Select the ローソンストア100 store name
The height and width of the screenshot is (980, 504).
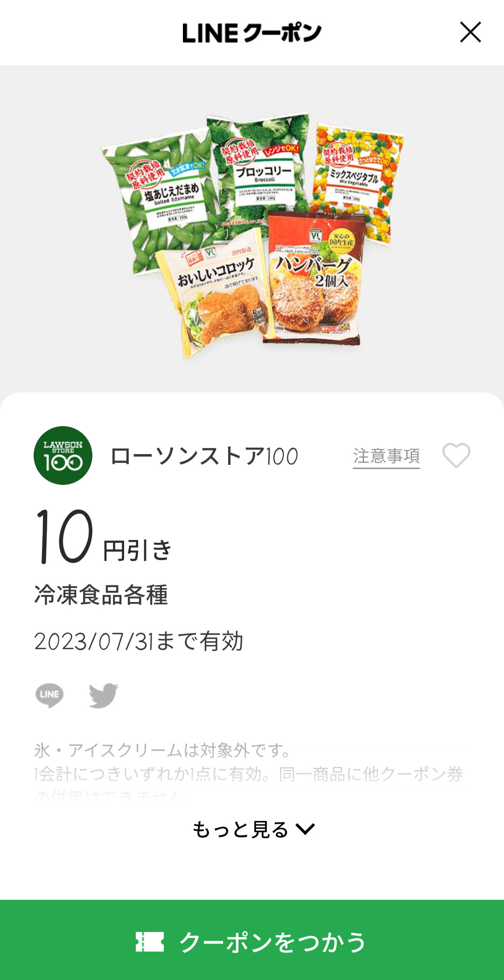point(204,456)
